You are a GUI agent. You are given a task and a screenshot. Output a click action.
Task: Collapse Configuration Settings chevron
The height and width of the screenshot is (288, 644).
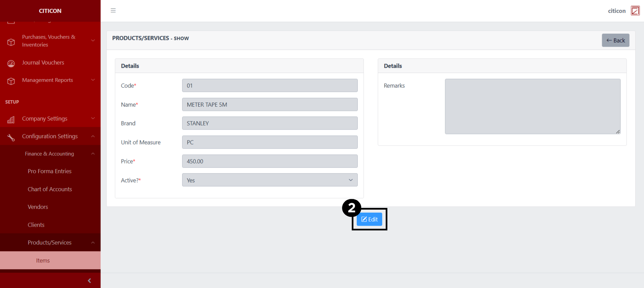(93, 136)
